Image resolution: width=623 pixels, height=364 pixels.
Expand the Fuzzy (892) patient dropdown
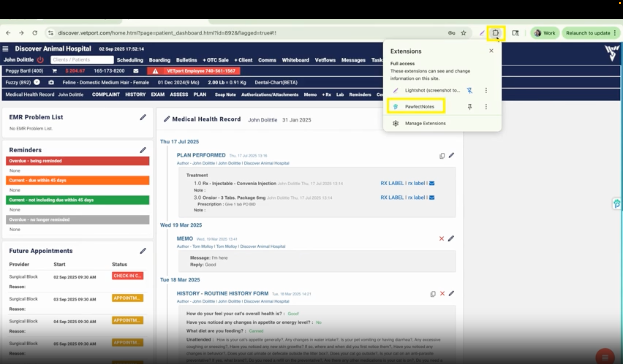tap(37, 82)
